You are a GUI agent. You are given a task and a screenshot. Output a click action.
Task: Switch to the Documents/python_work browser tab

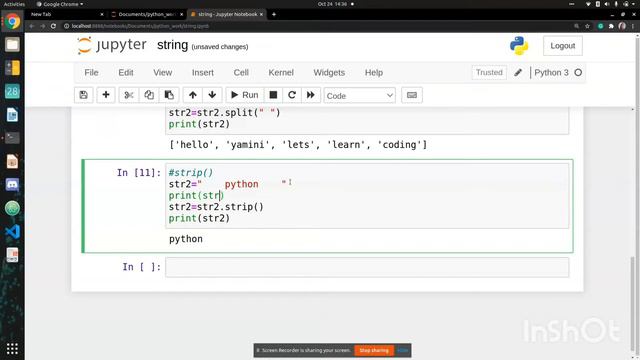click(x=147, y=14)
